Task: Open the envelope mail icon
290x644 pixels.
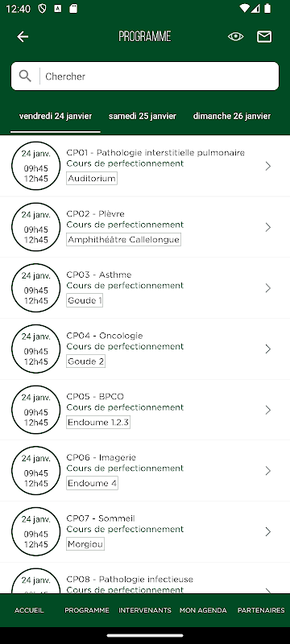Action: point(264,36)
